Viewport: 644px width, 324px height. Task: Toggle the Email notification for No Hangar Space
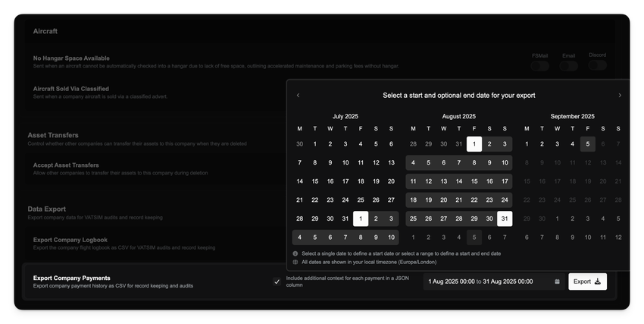coord(568,66)
